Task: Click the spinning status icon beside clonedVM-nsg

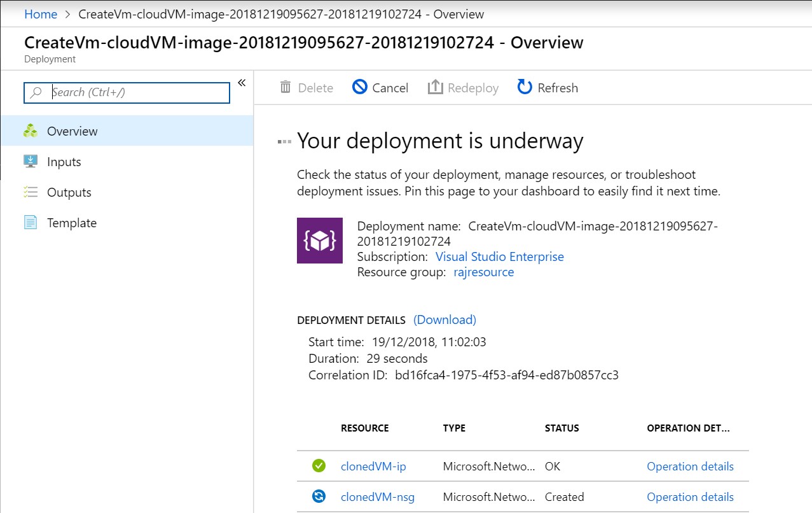Action: [x=318, y=496]
